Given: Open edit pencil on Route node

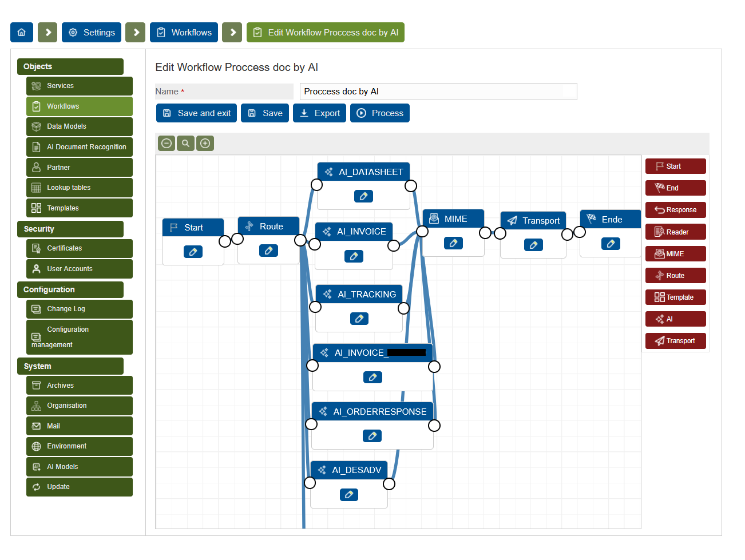Looking at the screenshot, I should tap(268, 251).
